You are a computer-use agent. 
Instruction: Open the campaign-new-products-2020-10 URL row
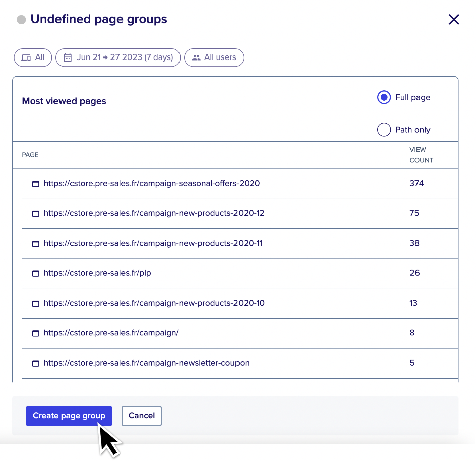point(240,304)
